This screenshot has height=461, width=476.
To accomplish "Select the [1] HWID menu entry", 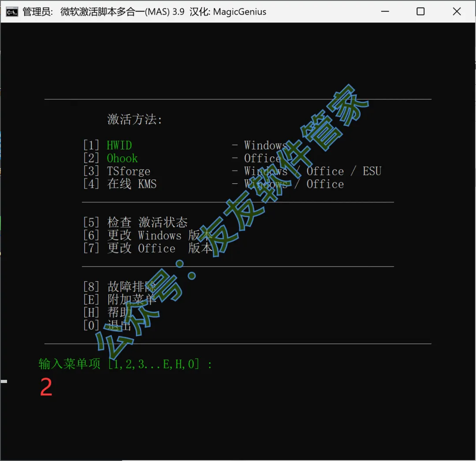I will (x=108, y=145).
